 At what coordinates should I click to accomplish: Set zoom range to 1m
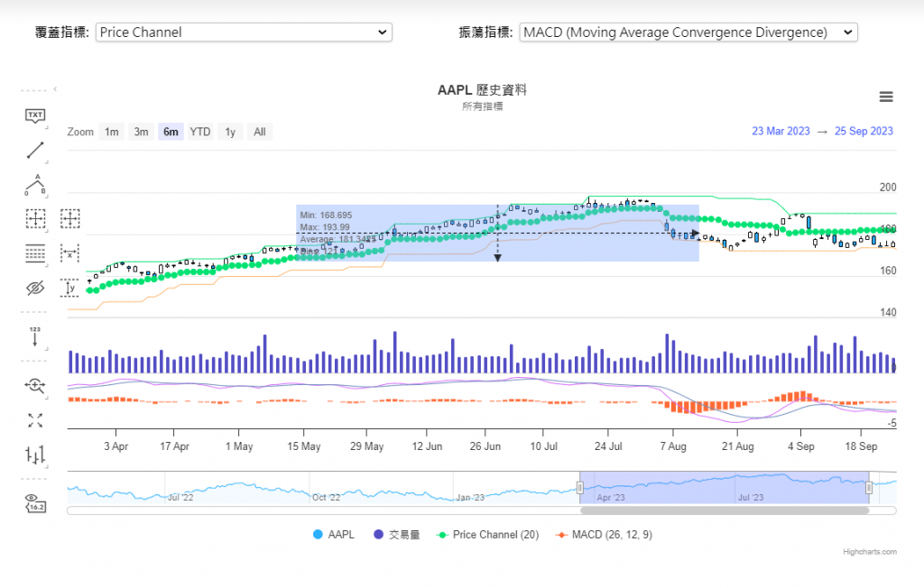pos(111,132)
